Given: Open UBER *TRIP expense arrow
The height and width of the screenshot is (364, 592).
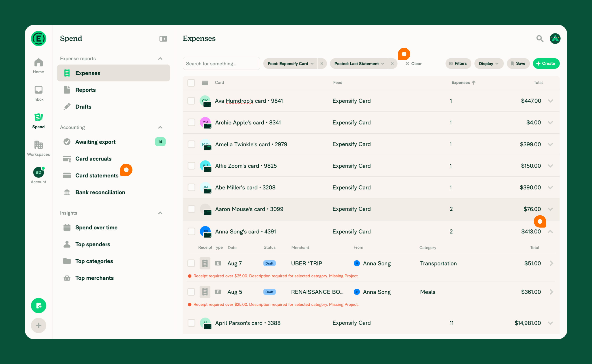Looking at the screenshot, I should click(x=551, y=263).
